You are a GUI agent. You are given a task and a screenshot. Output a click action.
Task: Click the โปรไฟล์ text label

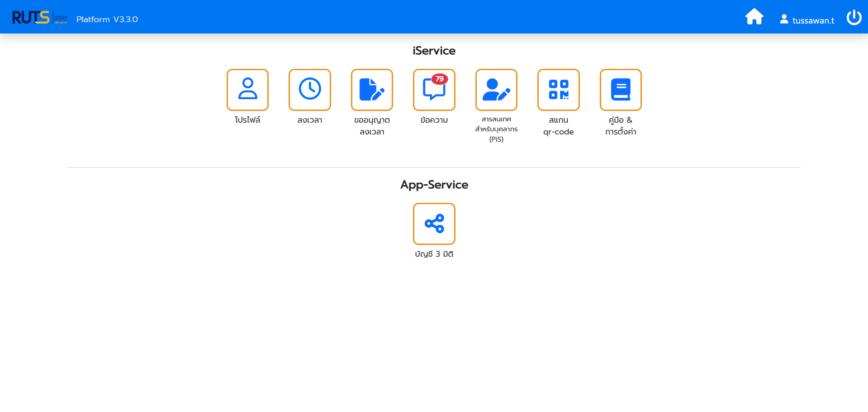pos(247,120)
